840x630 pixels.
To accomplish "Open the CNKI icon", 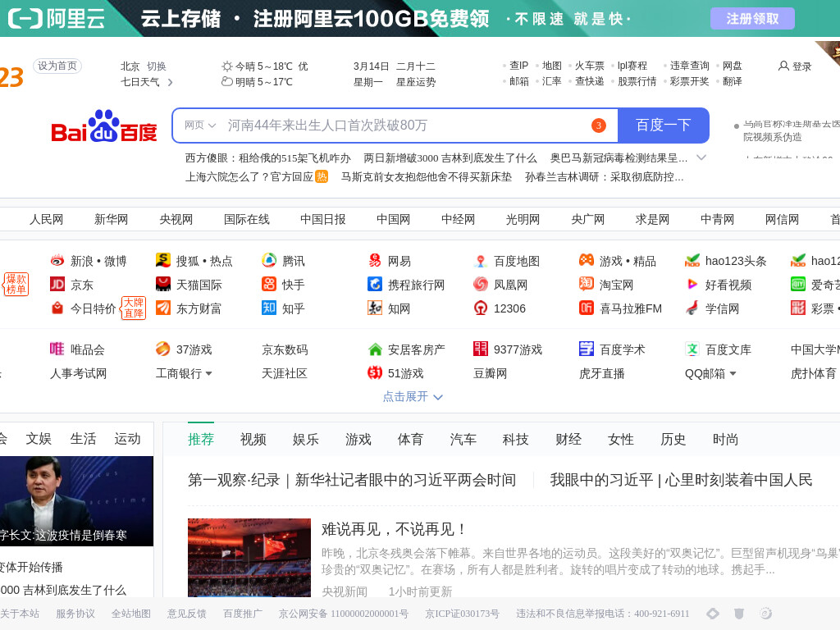I will [x=374, y=308].
